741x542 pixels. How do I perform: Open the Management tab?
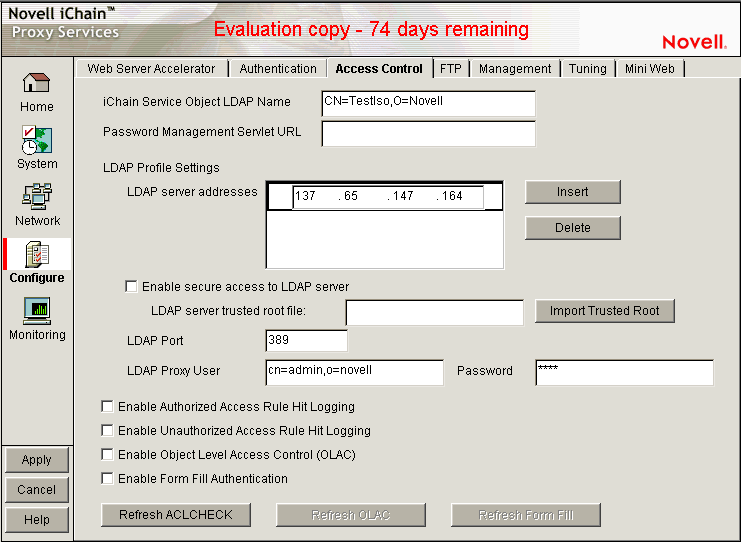point(515,69)
